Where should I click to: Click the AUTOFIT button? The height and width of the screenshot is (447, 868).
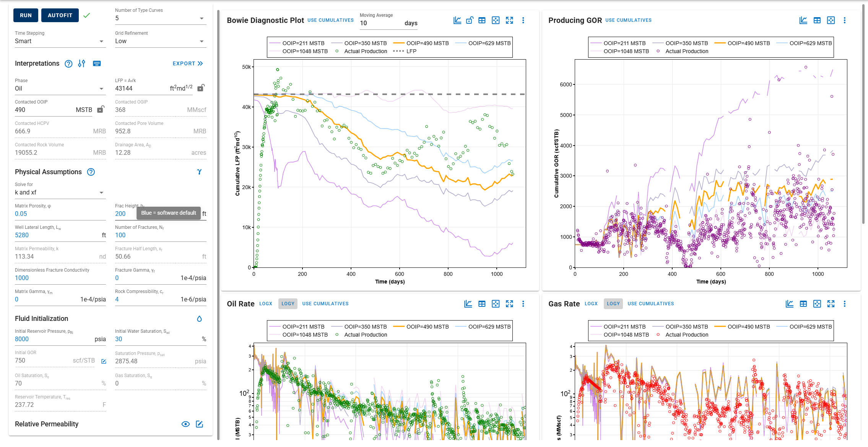tap(60, 15)
